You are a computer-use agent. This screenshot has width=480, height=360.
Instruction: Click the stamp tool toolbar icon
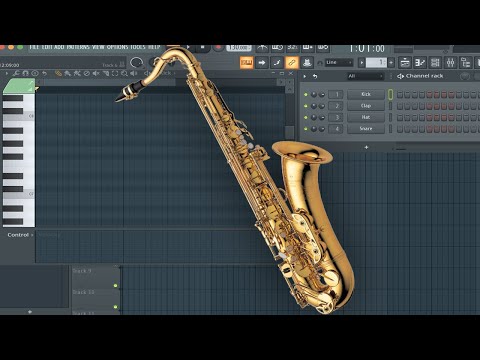(307, 62)
